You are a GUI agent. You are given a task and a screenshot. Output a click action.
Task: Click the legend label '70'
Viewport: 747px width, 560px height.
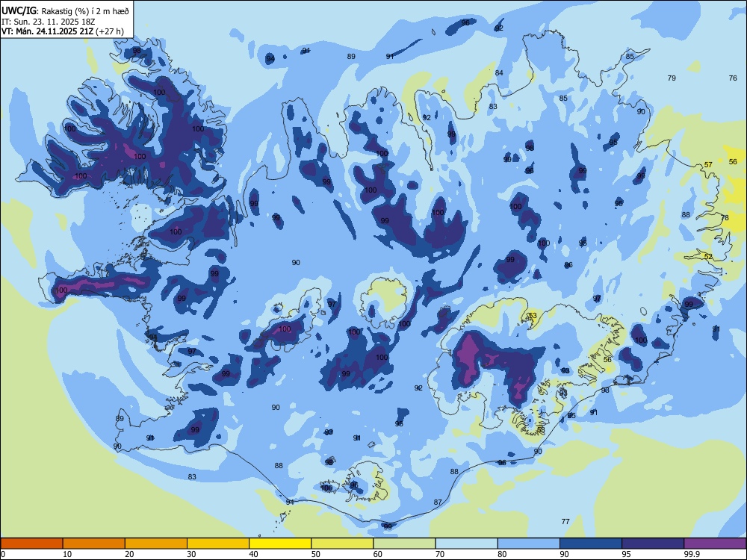[x=440, y=554]
